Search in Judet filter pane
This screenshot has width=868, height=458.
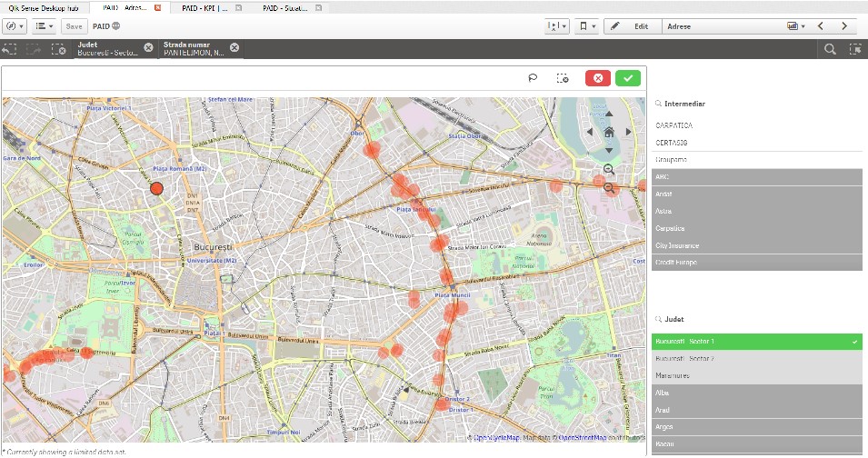click(x=658, y=319)
